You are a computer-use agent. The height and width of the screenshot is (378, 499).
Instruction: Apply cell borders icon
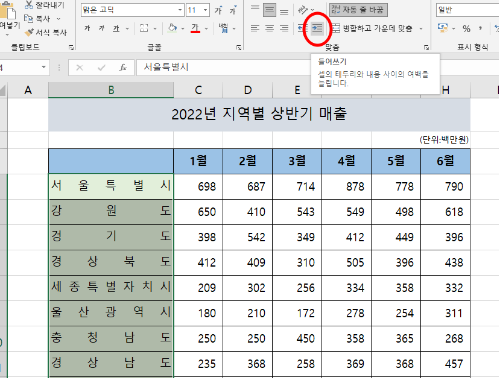point(144,29)
